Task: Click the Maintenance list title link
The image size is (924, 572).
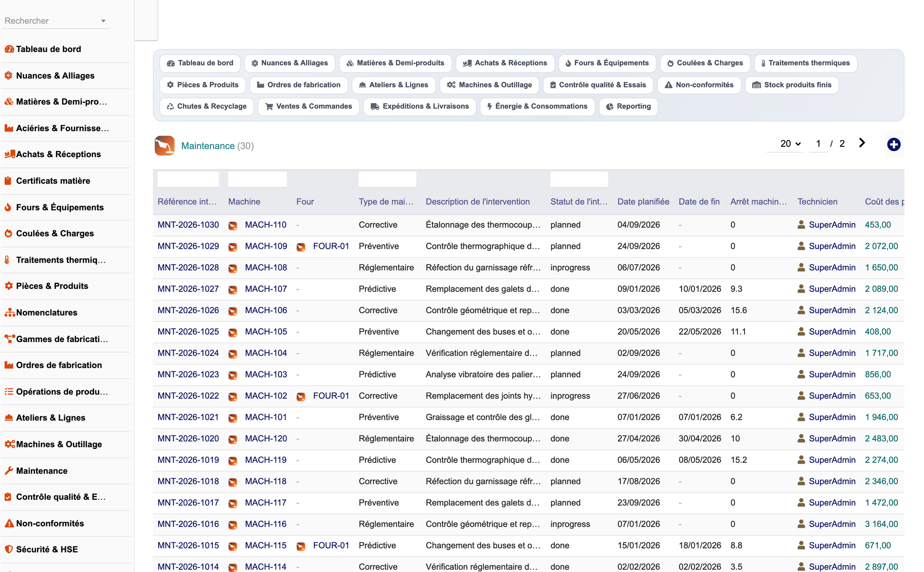Action: 208,146
